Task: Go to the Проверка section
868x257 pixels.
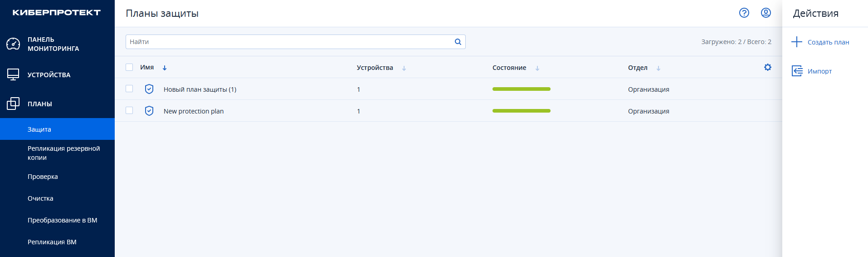Action: click(43, 177)
